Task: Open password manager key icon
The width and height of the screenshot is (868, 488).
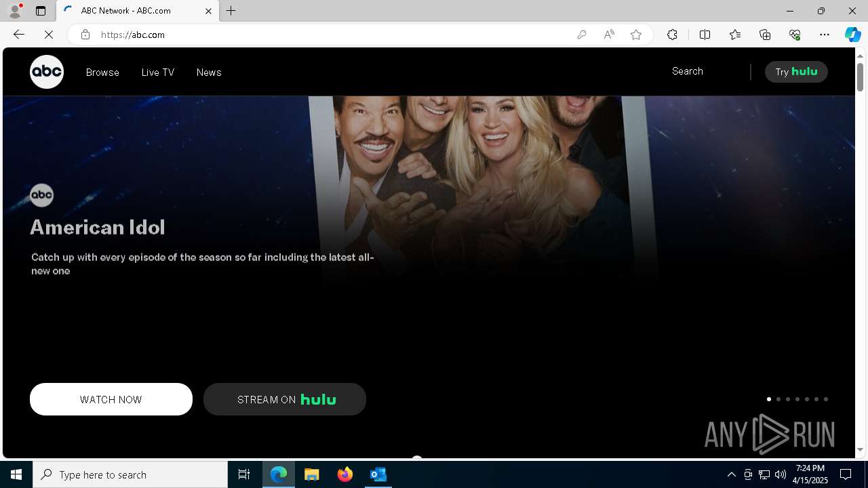Action: click(x=582, y=35)
